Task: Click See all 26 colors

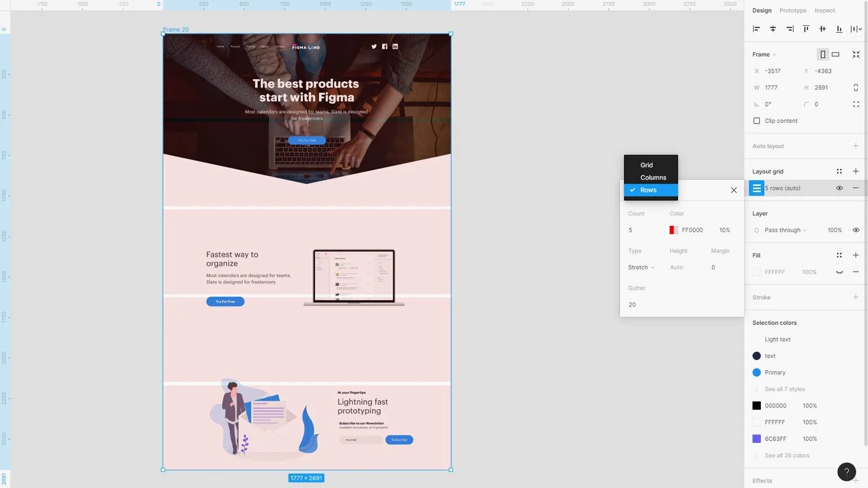Action: (787, 455)
